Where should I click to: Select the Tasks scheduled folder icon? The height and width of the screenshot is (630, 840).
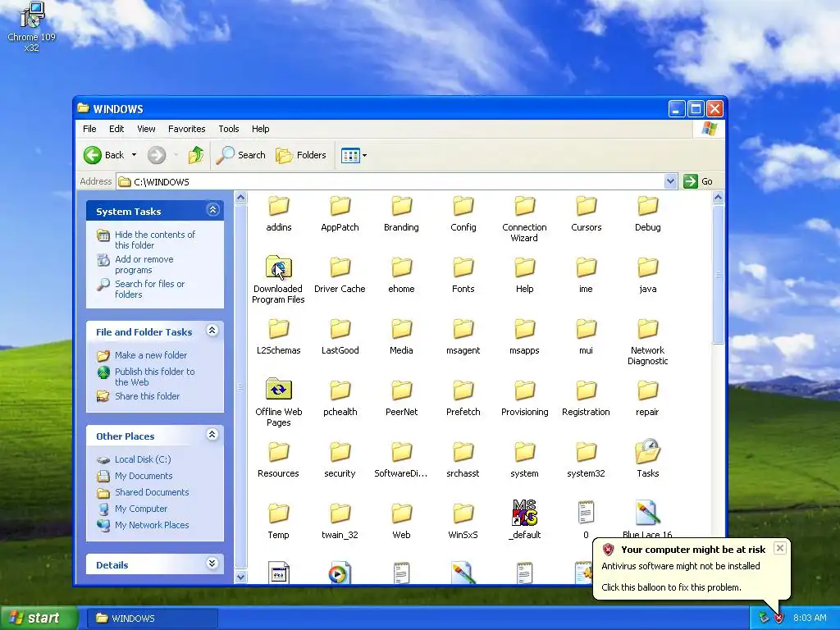(648, 451)
